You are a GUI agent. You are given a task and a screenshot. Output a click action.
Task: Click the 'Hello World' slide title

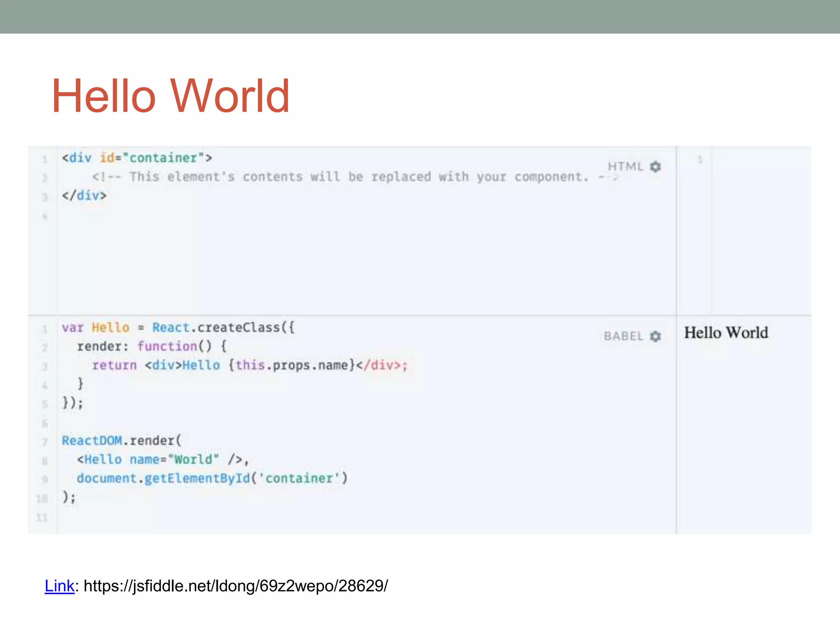point(171,96)
